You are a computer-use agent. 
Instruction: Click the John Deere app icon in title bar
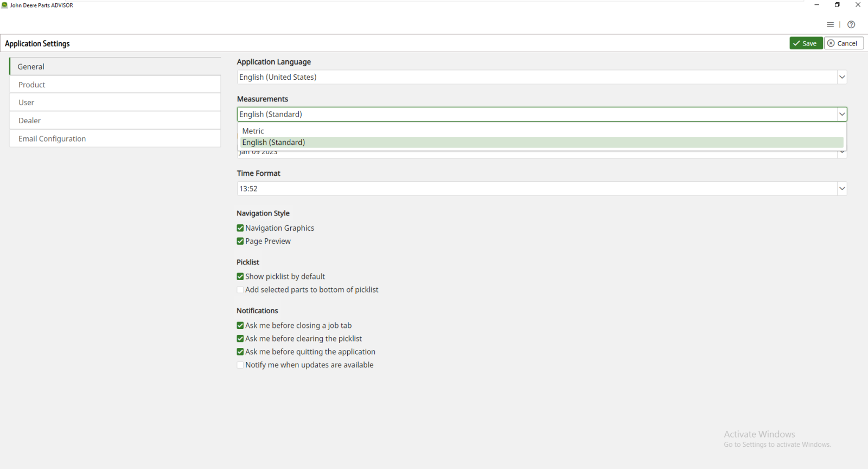[5, 5]
